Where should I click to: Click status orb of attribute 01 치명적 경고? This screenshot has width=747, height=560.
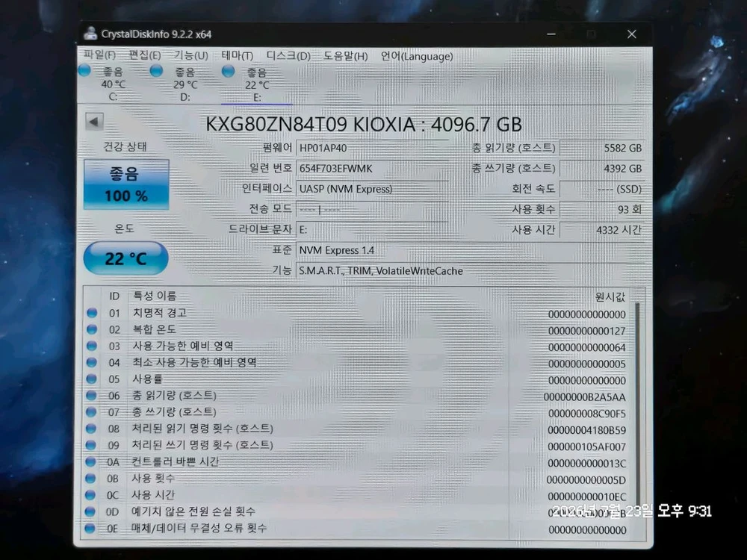tap(92, 313)
